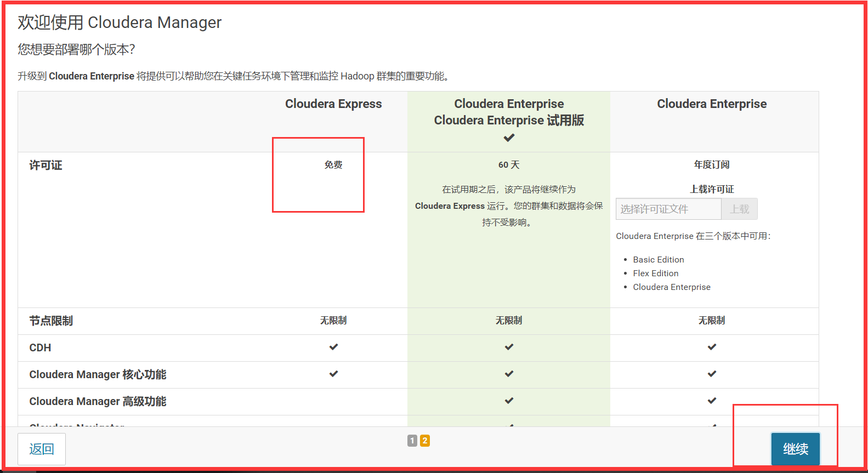Click the 欢迎使用 Cloudera Manager heading
868x473 pixels.
pos(120,22)
